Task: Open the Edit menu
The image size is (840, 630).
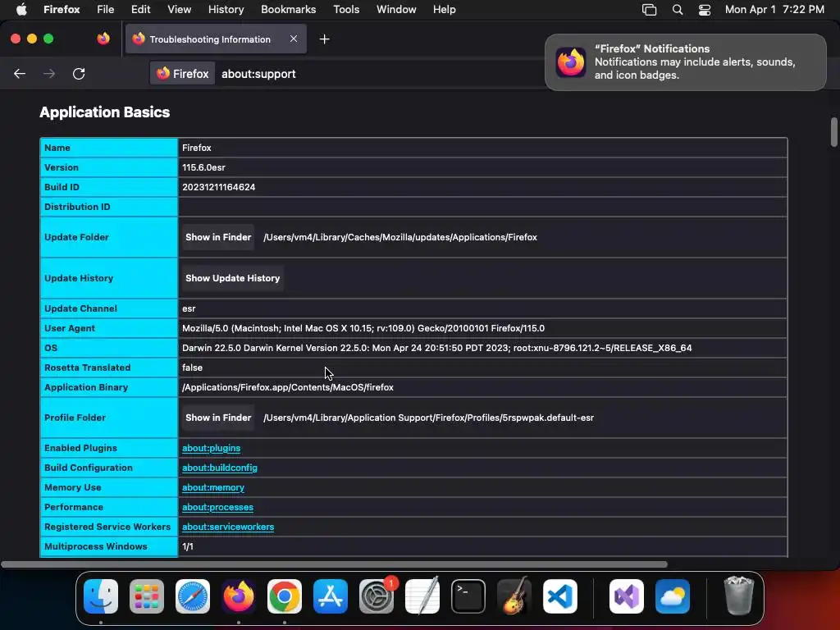Action: pyautogui.click(x=140, y=10)
